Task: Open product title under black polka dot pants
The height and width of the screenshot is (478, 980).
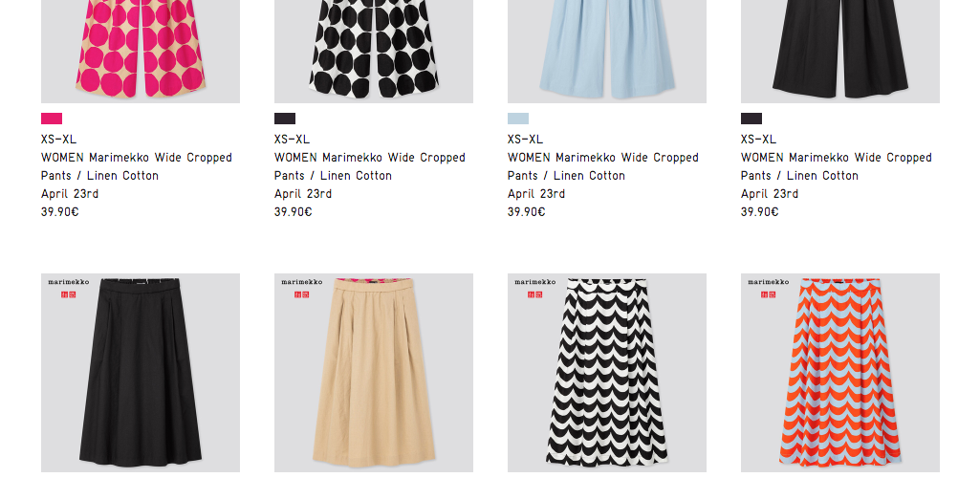Action: point(369,166)
